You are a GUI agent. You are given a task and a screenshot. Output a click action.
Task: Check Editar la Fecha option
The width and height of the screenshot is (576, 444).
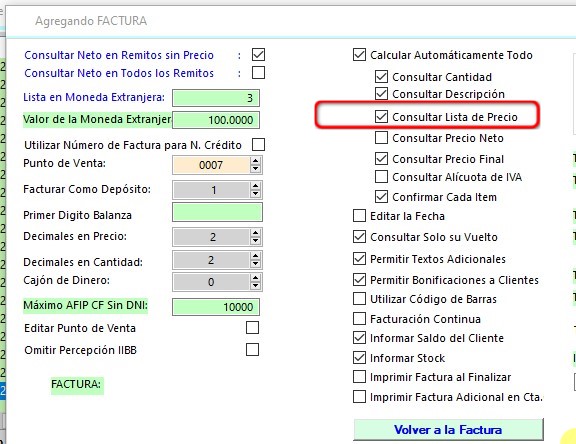coord(359,216)
